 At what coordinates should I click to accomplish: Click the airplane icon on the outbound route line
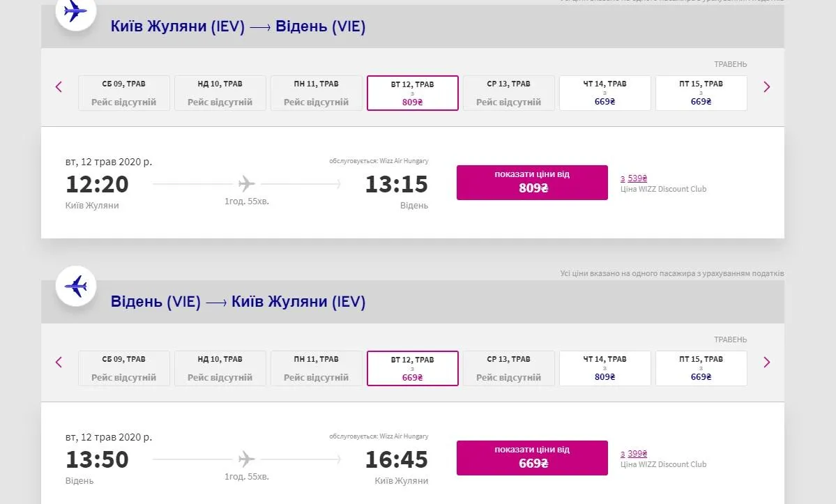[x=245, y=183]
